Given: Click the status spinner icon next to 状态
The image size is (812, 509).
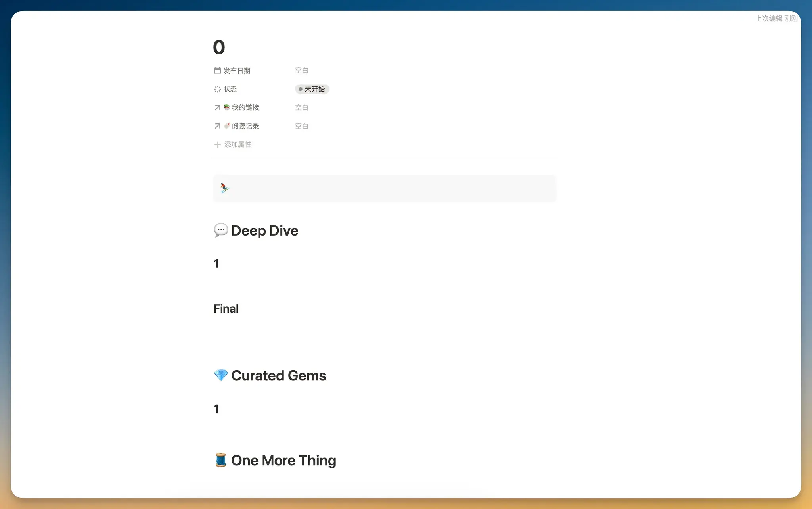Looking at the screenshot, I should pos(217,89).
